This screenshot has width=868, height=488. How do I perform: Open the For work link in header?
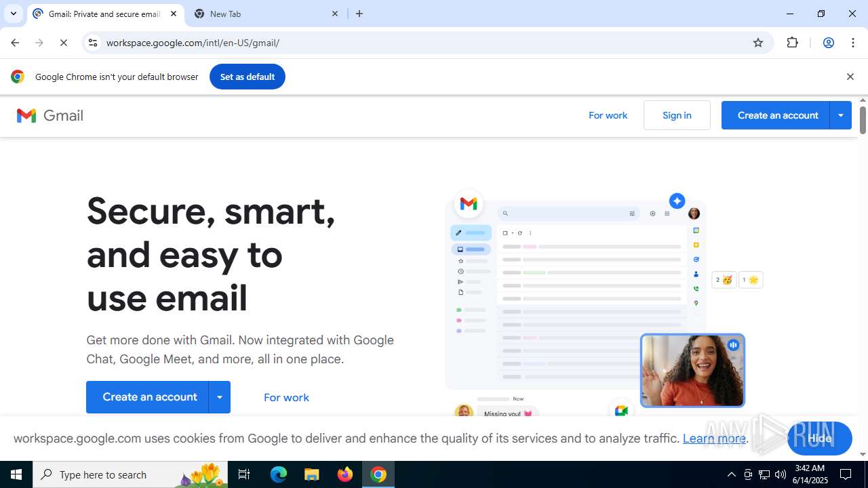608,115
